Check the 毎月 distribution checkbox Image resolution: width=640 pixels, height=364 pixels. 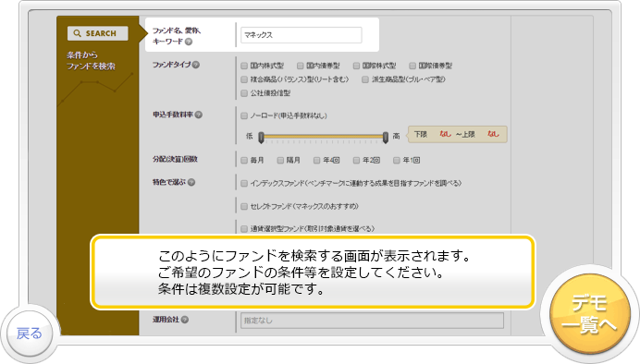[244, 160]
